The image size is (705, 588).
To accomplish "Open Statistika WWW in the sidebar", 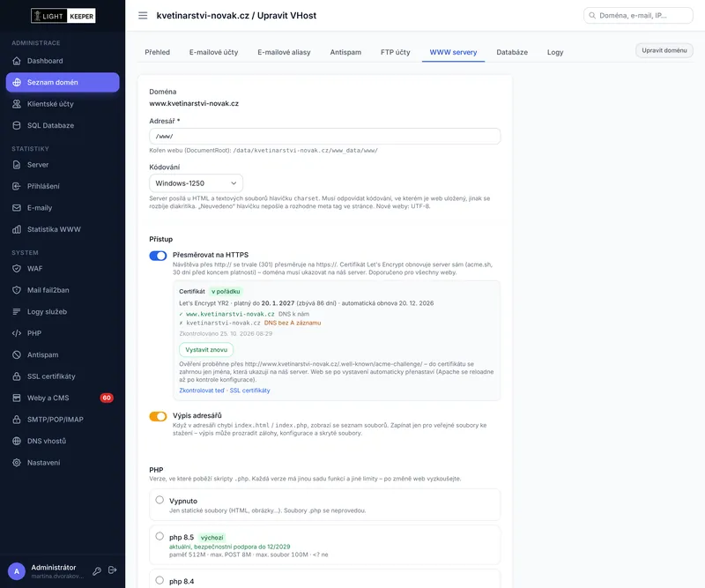I will coord(63,229).
